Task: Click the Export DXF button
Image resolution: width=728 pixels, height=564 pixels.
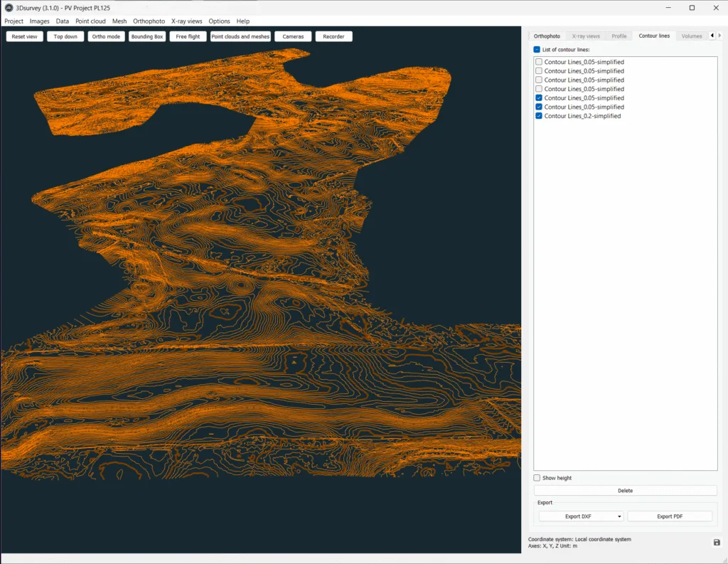Action: [577, 516]
